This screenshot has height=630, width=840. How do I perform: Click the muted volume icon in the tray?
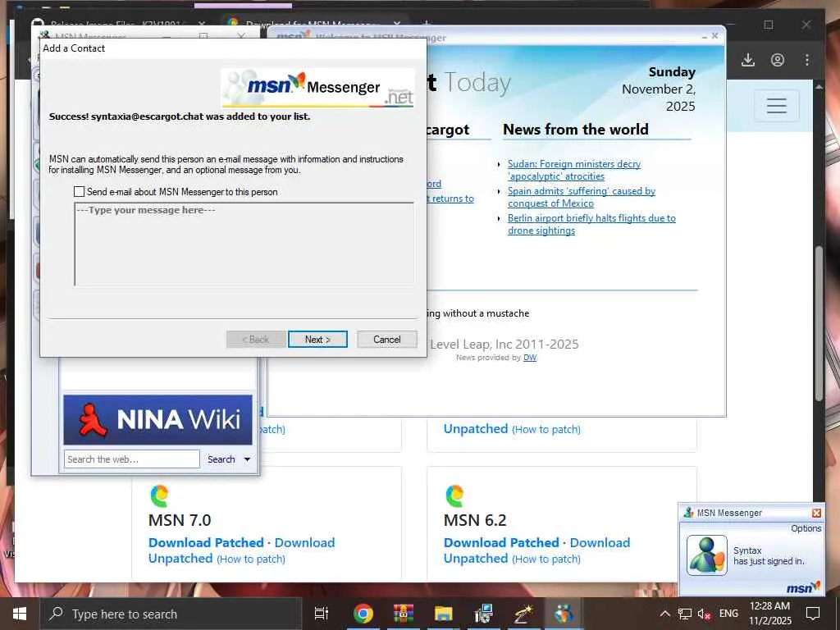704,614
